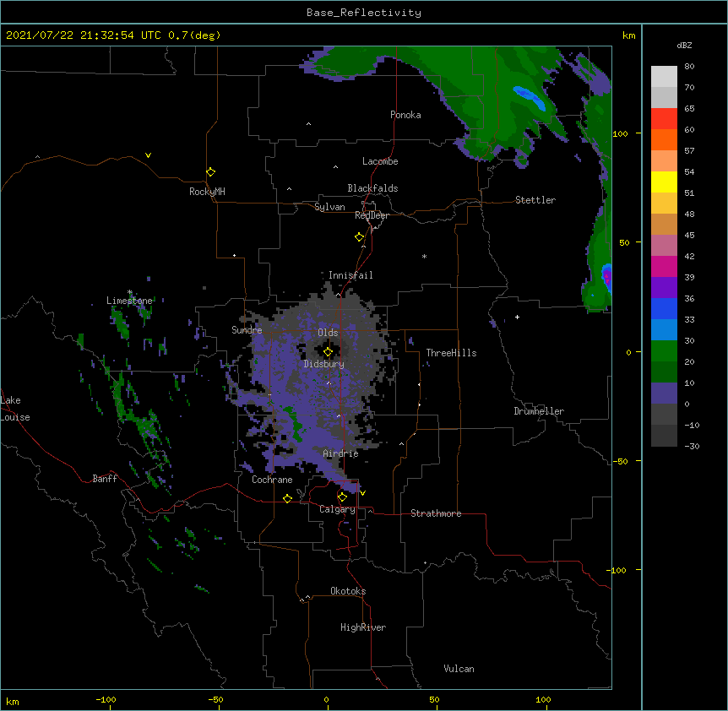Select the -100 tick label on the right-side km axis
This screenshot has width=728, height=711.
tap(617, 570)
